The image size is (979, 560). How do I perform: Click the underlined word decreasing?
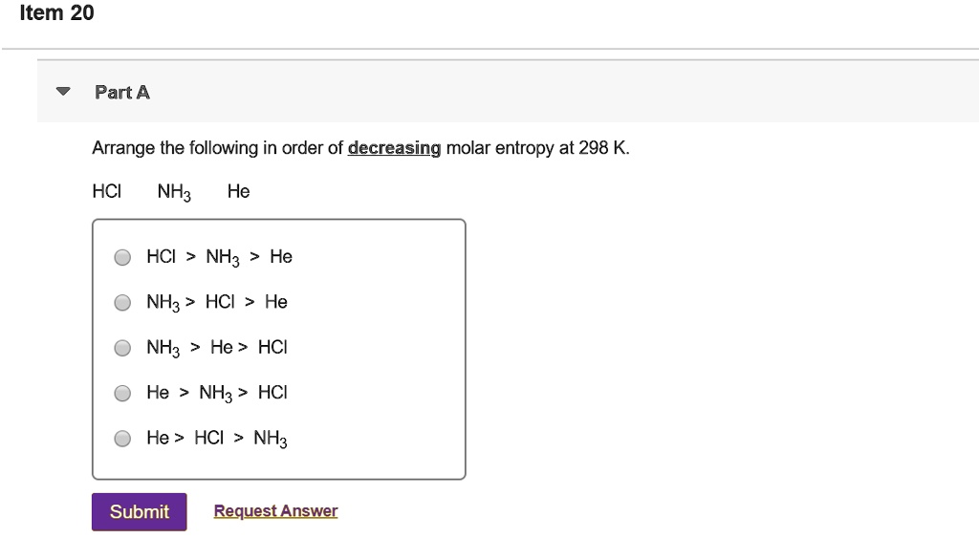coord(394,148)
